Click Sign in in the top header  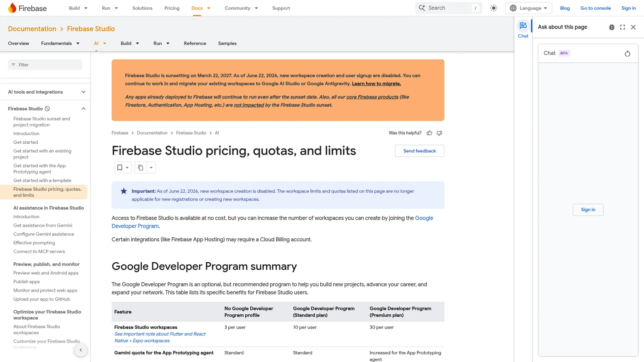[x=628, y=8]
